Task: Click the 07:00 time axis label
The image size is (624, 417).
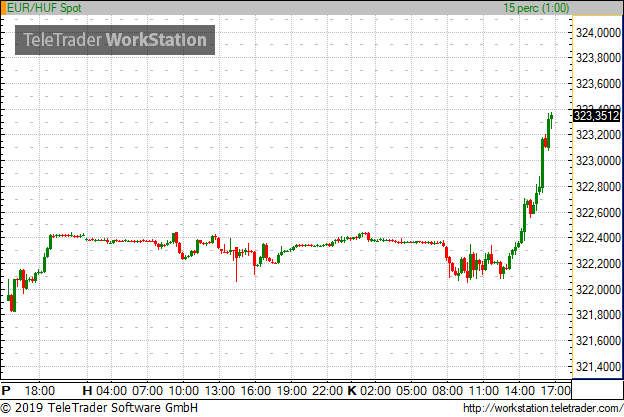Action: (x=147, y=390)
